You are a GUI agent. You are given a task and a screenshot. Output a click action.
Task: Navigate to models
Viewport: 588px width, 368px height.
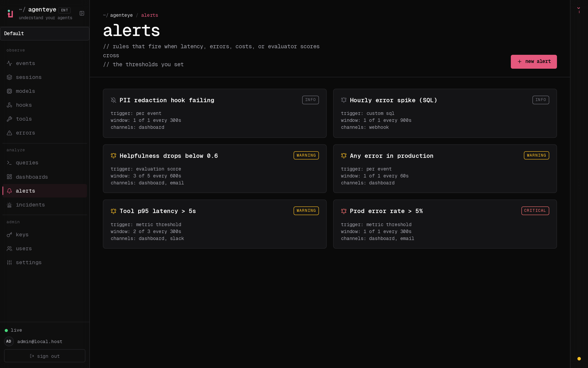pos(45,91)
